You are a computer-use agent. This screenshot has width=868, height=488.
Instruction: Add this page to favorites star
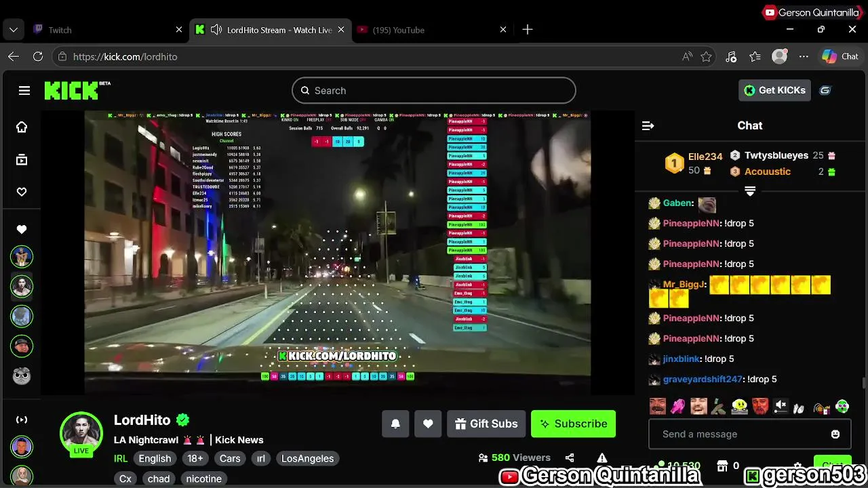[706, 57]
